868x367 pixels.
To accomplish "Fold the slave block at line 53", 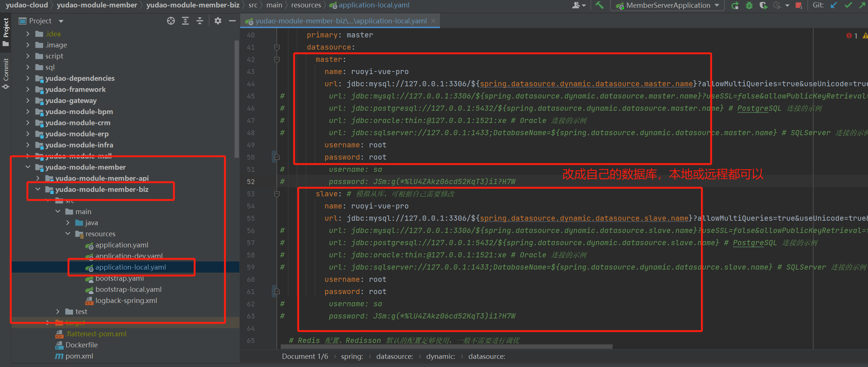I will pyautogui.click(x=277, y=194).
